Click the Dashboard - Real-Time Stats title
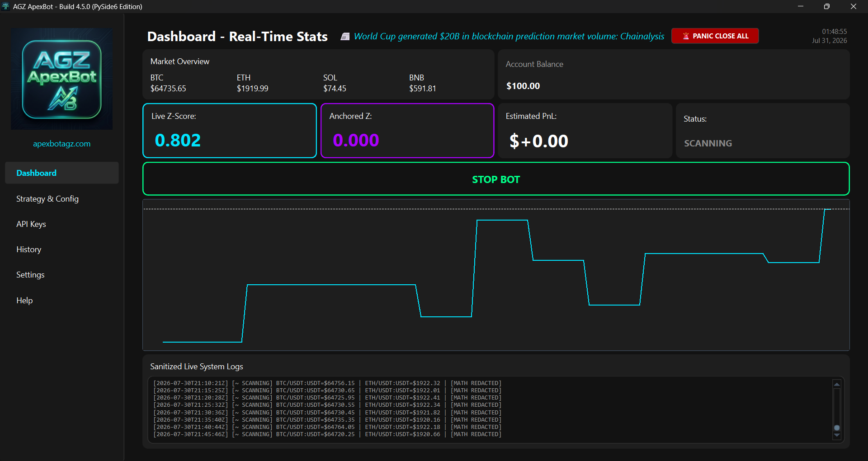868x461 pixels. point(237,37)
